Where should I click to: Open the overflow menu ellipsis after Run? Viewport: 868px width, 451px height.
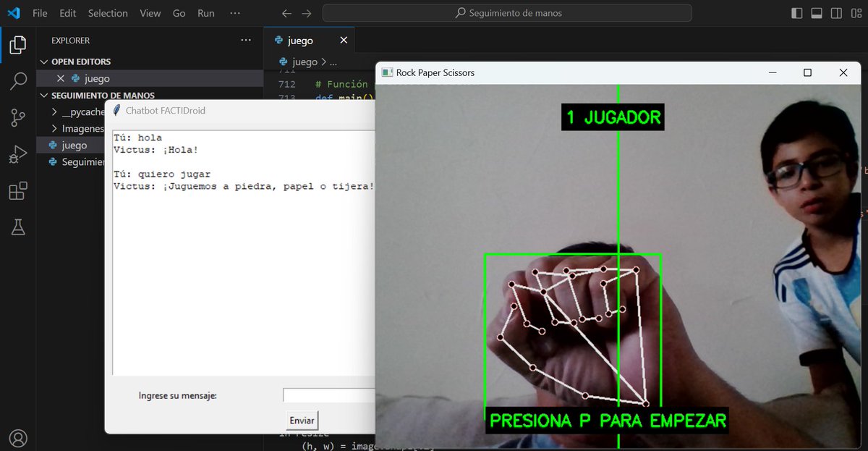pos(234,13)
